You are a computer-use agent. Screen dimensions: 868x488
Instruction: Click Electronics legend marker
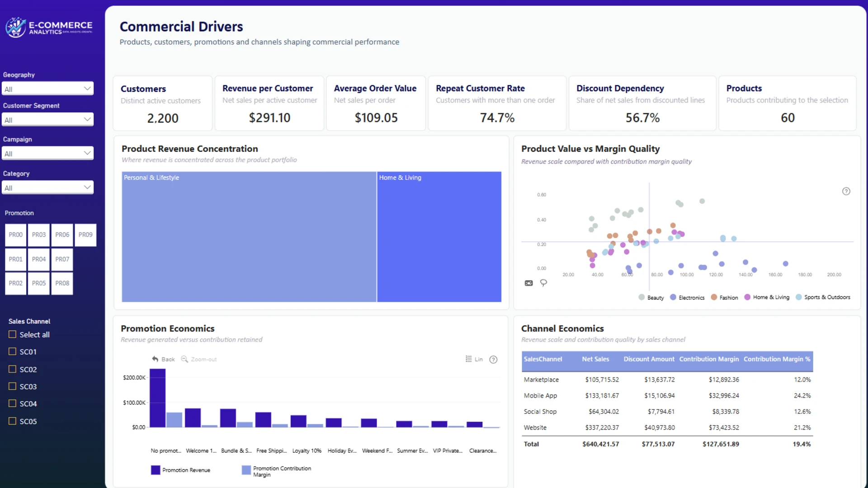pos(673,297)
